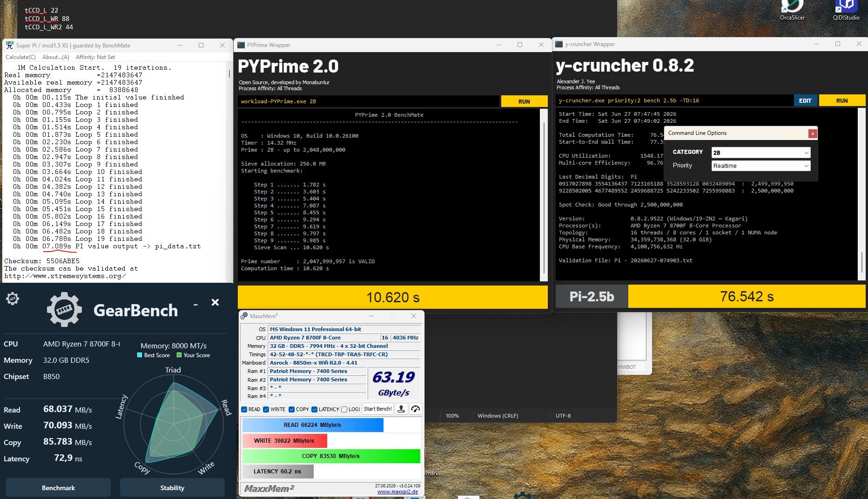Click MaxxMem speedometer gauge icon
Screen dimensions: 868x499
[416, 409]
